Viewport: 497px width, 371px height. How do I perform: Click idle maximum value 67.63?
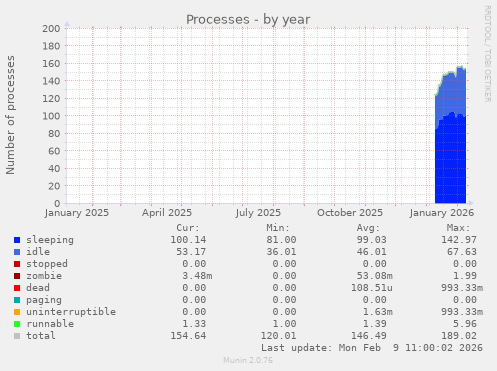(462, 252)
